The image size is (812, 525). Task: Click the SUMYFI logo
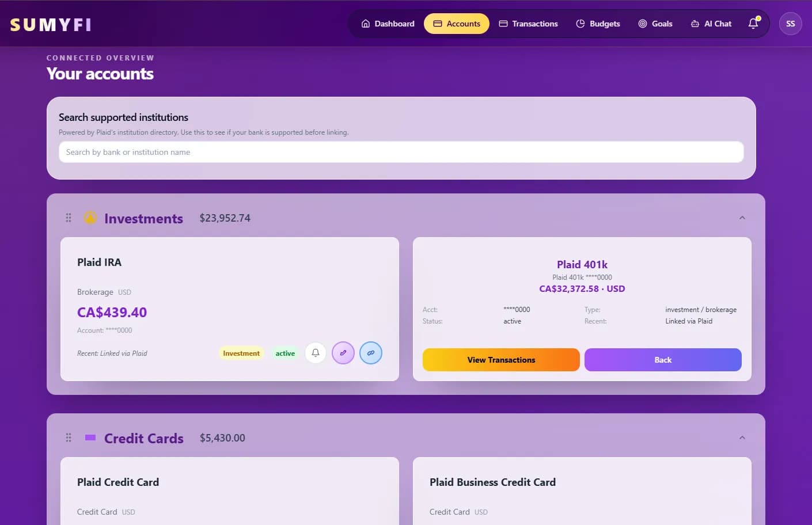pos(51,25)
